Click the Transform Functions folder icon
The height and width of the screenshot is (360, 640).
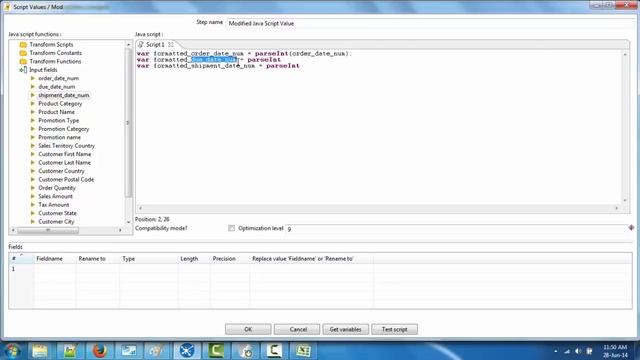23,61
